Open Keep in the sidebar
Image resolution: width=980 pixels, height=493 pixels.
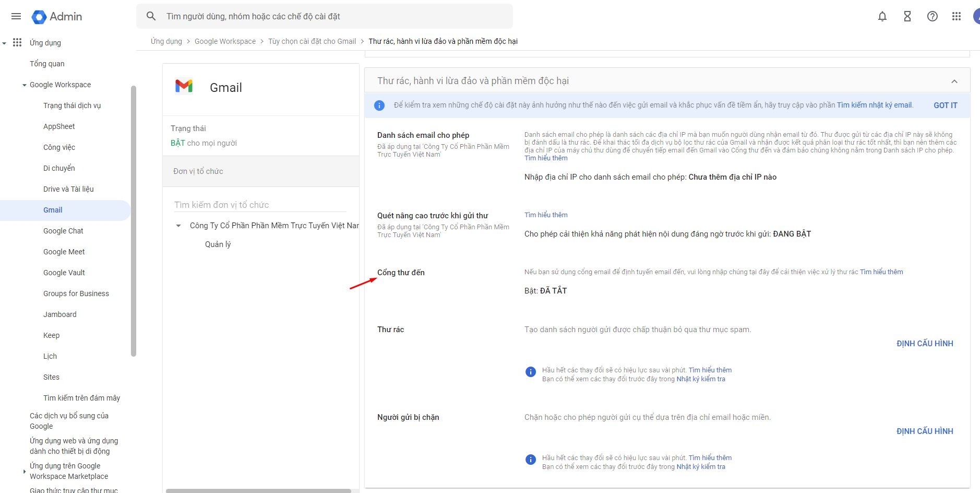pos(51,335)
